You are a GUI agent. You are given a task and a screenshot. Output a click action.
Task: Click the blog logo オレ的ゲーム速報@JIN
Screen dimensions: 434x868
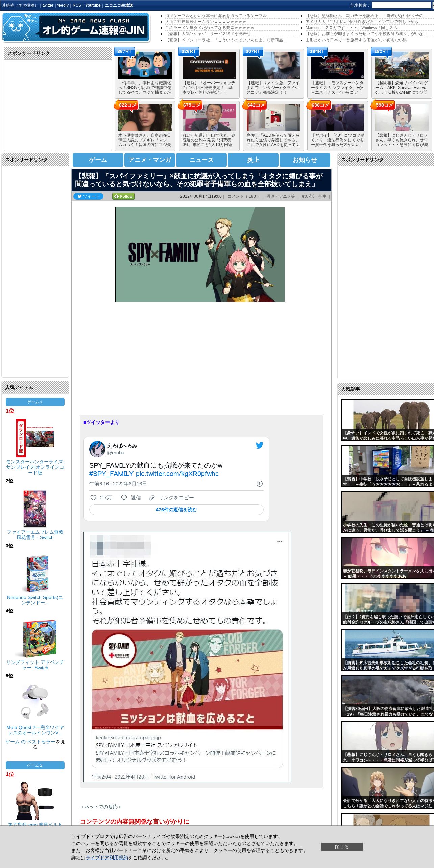point(76,27)
